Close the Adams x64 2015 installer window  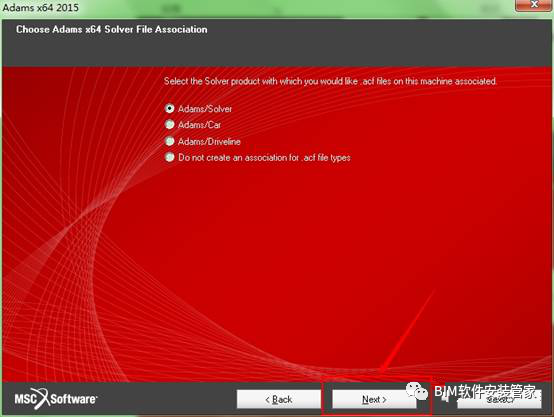pos(534,5)
